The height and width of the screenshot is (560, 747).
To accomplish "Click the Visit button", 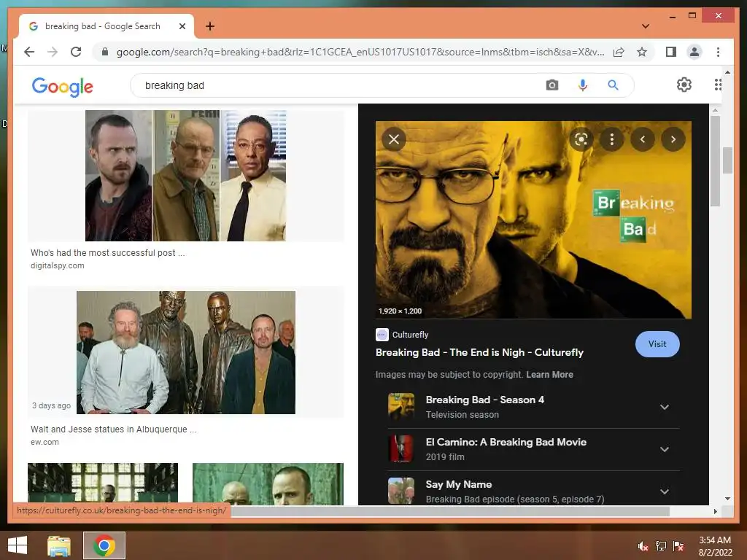I will tap(657, 344).
